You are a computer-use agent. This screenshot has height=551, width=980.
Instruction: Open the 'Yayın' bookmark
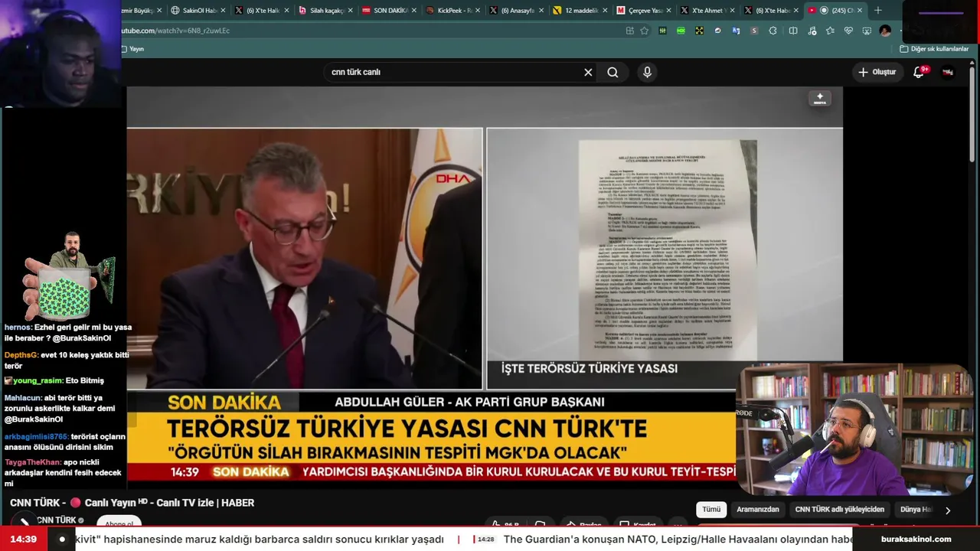click(132, 49)
